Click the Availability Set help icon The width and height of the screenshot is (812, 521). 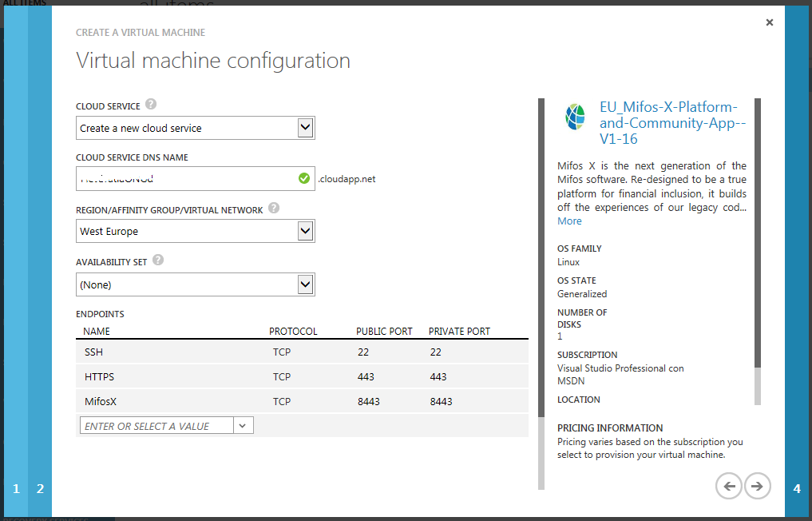pos(158,260)
